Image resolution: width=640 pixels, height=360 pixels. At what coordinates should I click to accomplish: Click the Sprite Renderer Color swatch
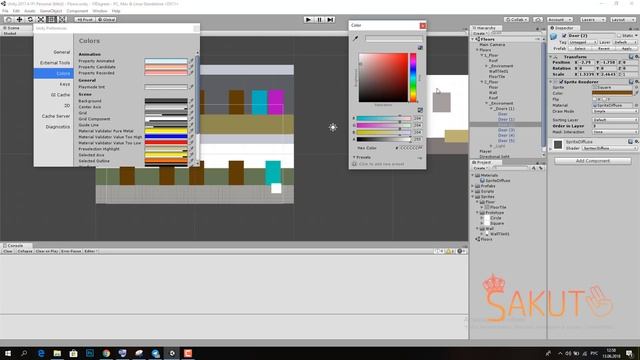[x=612, y=93]
